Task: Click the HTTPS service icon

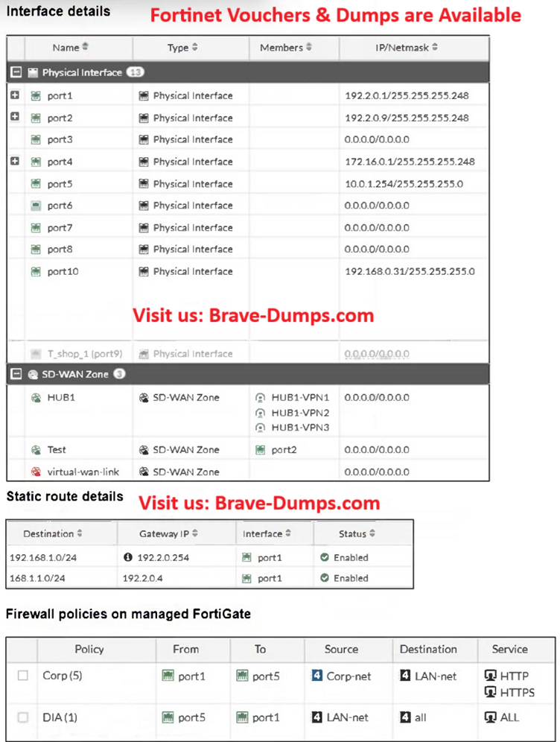Action: (x=490, y=692)
